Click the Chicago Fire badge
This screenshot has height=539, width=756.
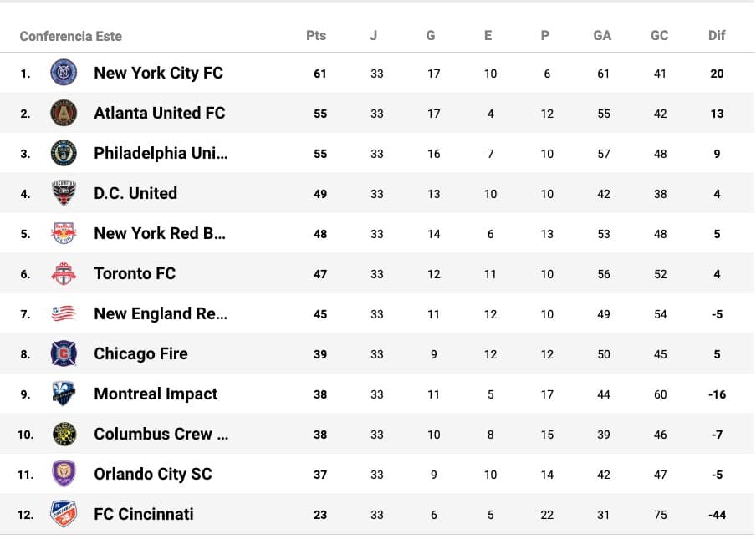(64, 353)
